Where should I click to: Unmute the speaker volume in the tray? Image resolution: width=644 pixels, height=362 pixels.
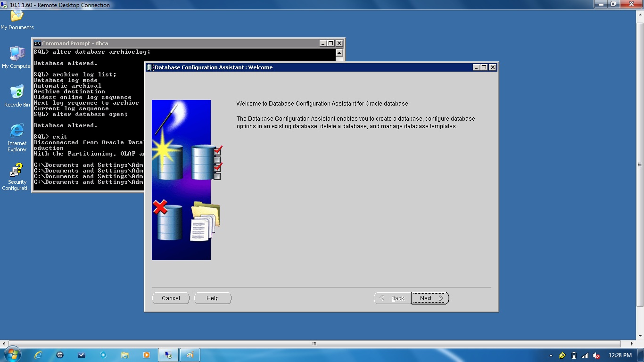(596, 355)
